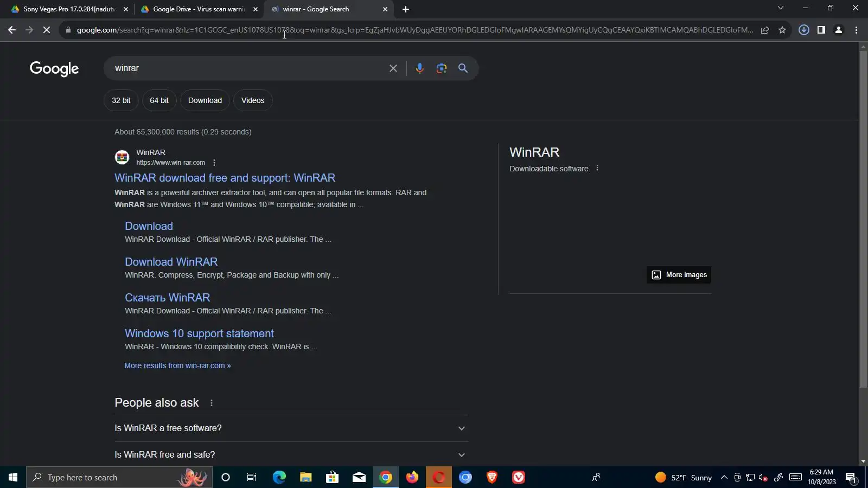Open Windows Start menu

click(x=13, y=478)
